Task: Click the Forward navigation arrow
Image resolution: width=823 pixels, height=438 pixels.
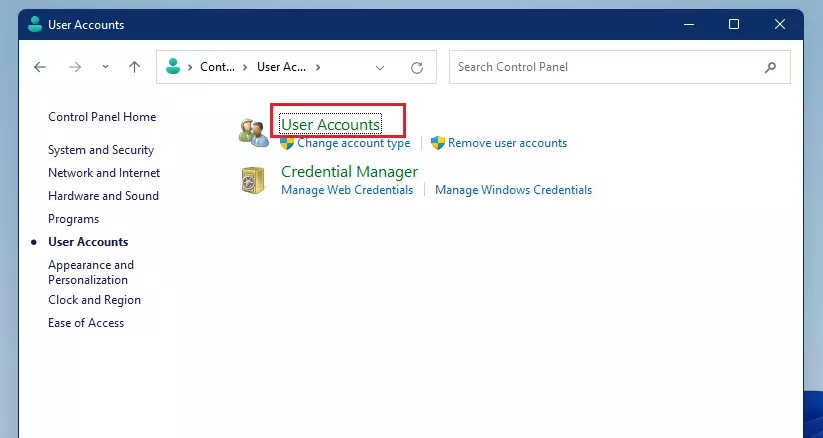Action: (75, 67)
